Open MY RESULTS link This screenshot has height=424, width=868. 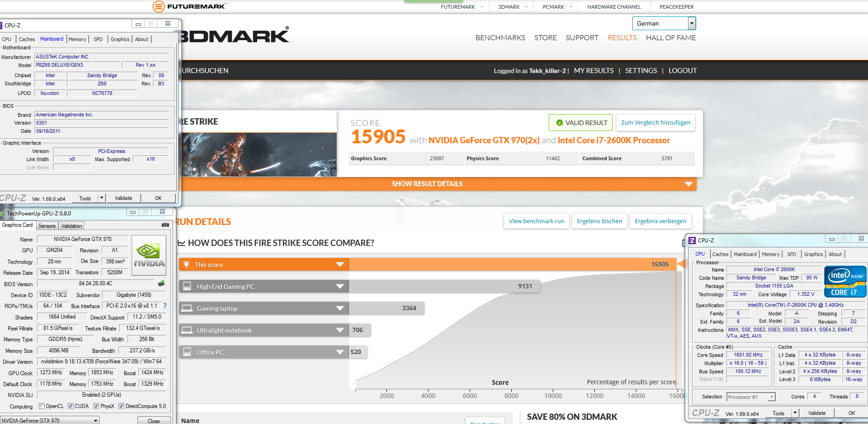(x=594, y=71)
